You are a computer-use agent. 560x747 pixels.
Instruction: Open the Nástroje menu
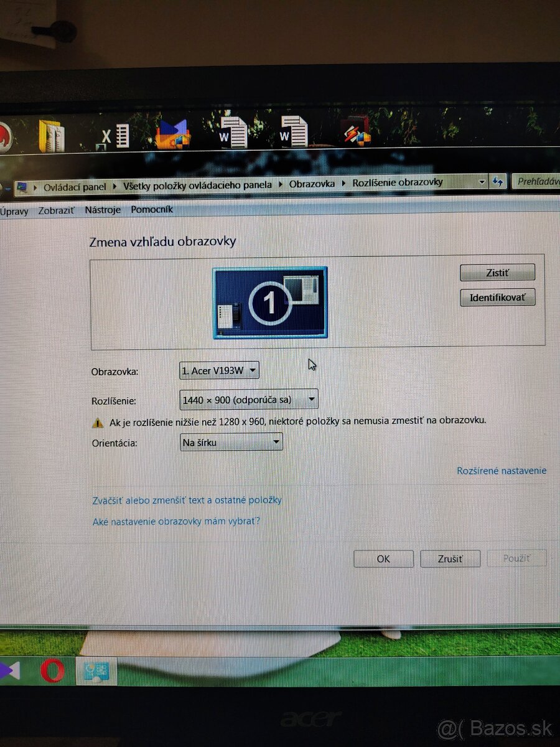tap(103, 210)
